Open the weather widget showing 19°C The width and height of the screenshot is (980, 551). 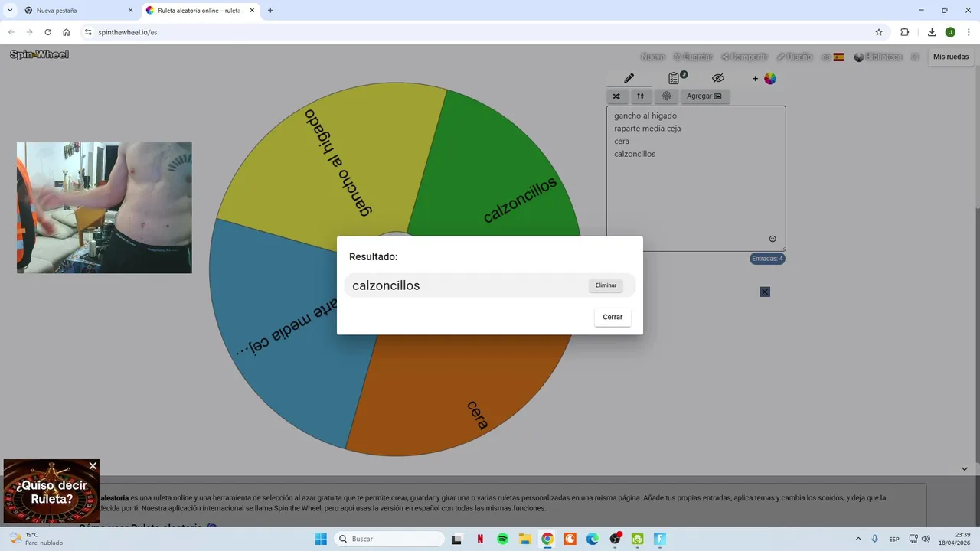pyautogui.click(x=36, y=539)
